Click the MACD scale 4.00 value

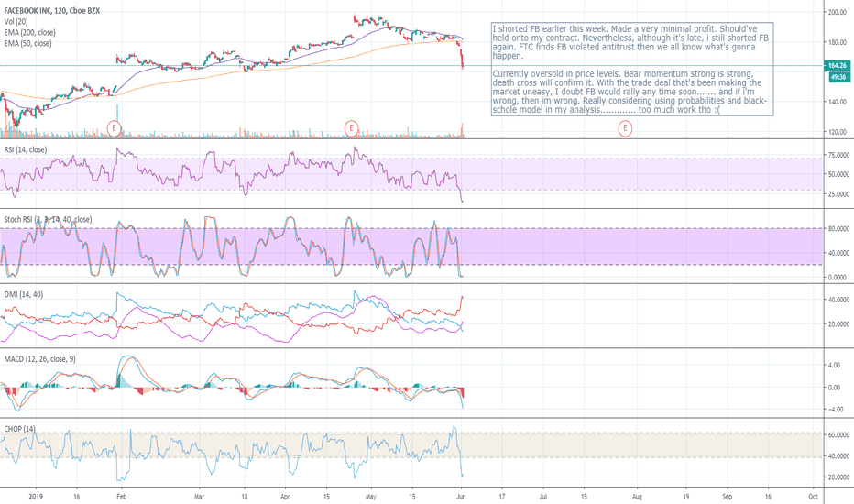835,365
